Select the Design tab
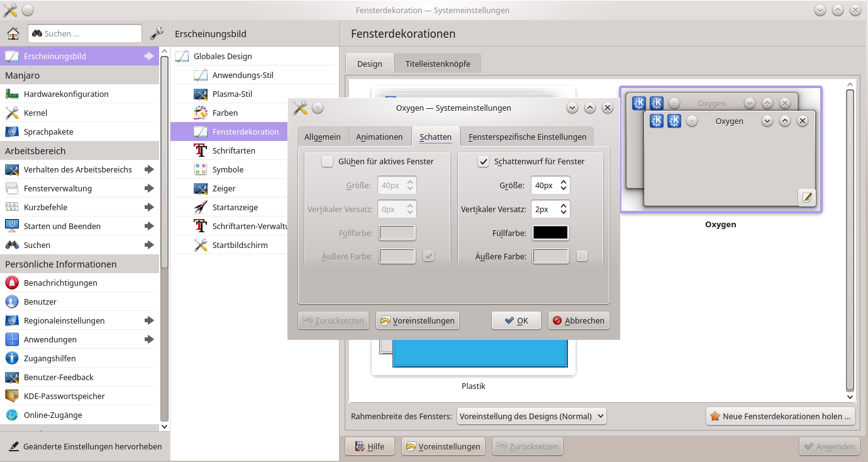 pyautogui.click(x=370, y=64)
